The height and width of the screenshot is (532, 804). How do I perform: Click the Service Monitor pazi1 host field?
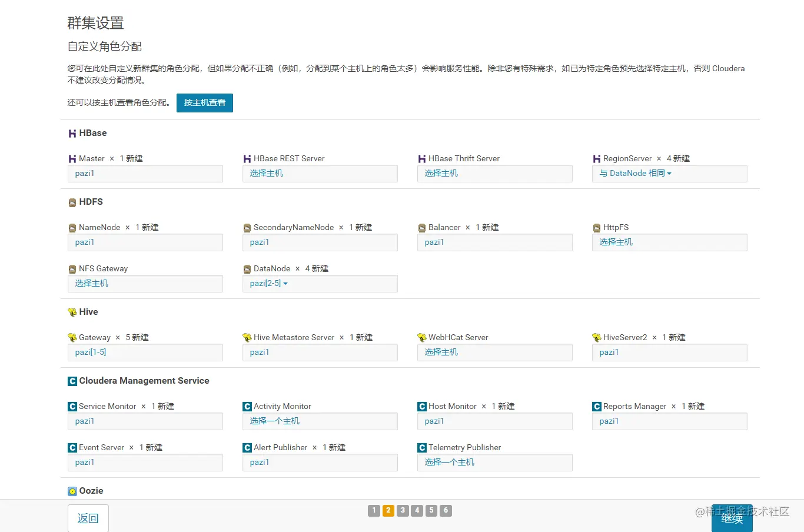point(145,421)
